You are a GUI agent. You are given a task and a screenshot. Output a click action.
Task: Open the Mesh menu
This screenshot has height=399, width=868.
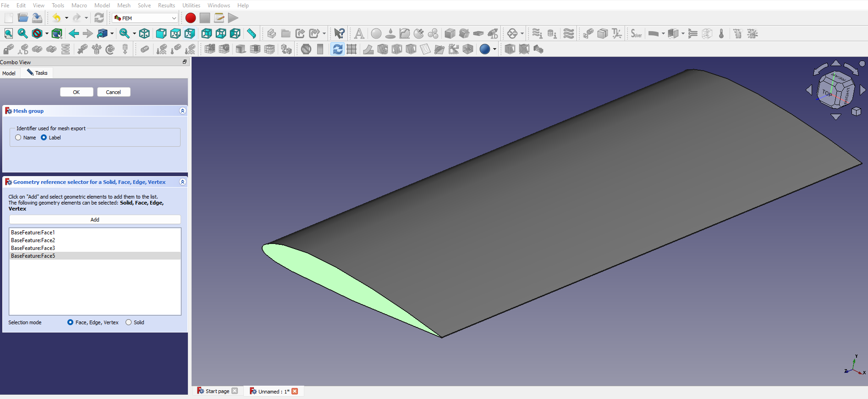pos(124,6)
